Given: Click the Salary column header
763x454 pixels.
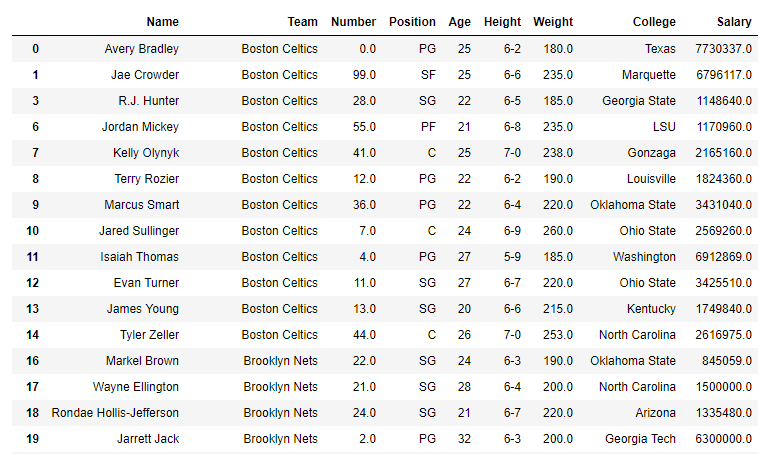Looking at the screenshot, I should tap(734, 22).
